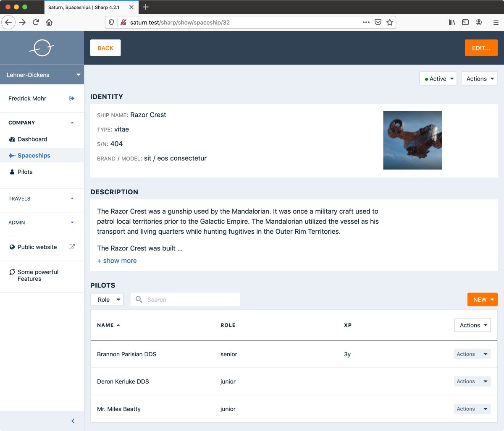Click the shield tracking protection icon

point(111,22)
